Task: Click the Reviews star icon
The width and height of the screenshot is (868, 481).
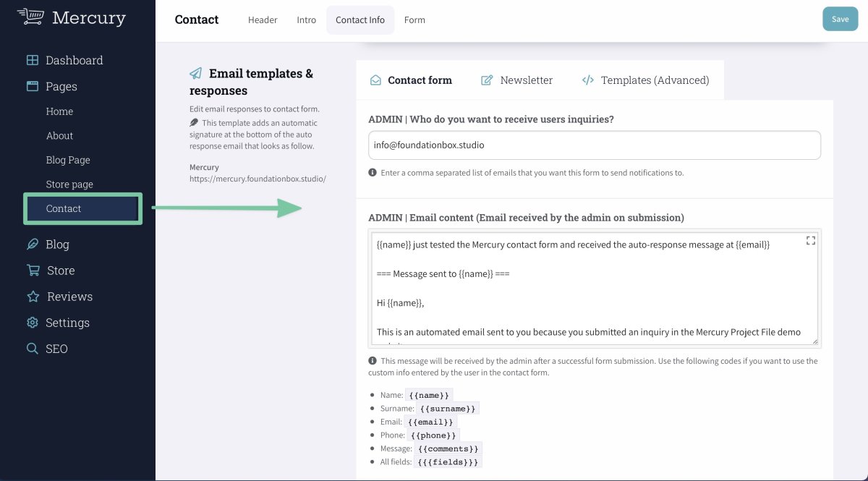Action: coord(33,297)
